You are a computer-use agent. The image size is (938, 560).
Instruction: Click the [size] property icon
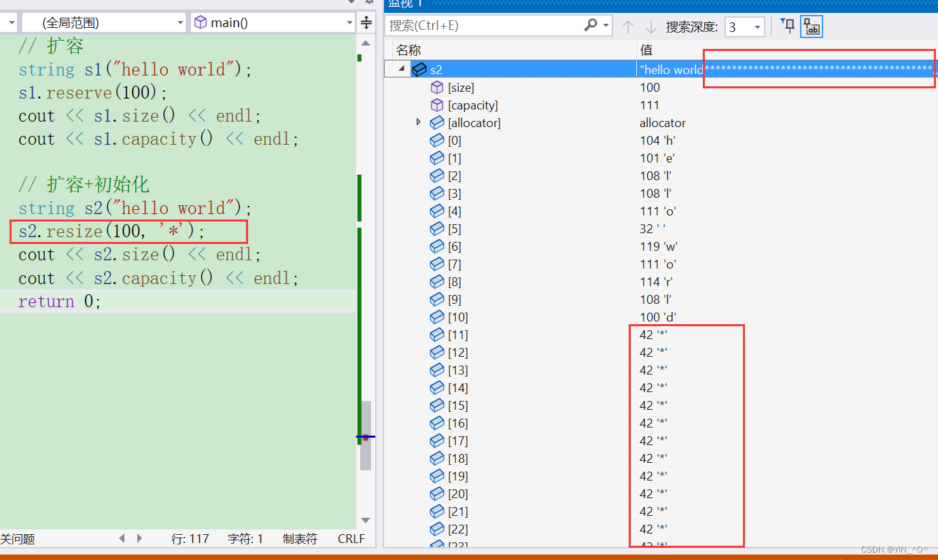coord(437,87)
